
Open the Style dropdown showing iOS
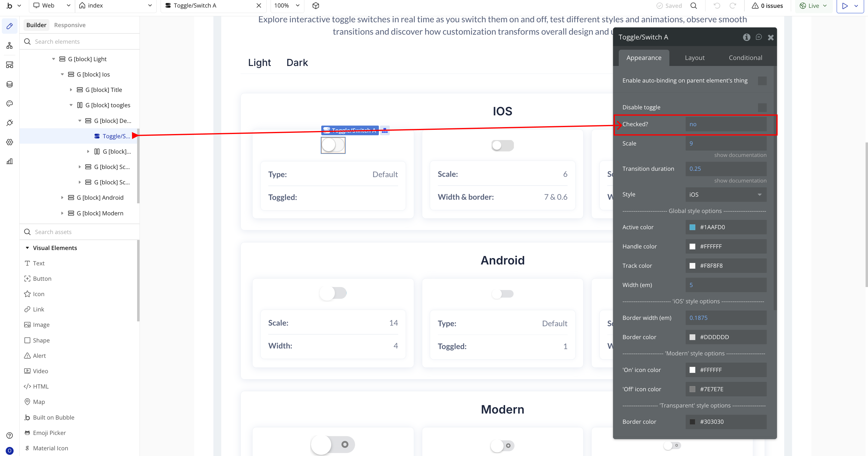(725, 195)
